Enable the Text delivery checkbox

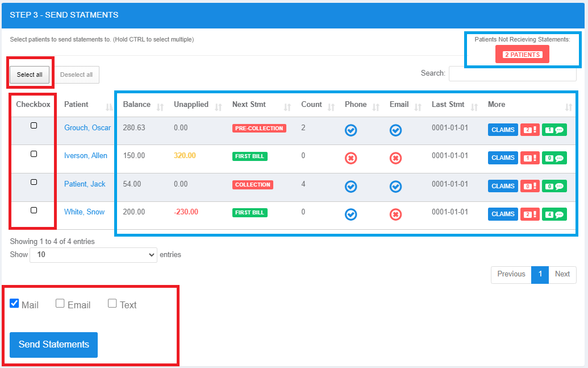pos(112,303)
